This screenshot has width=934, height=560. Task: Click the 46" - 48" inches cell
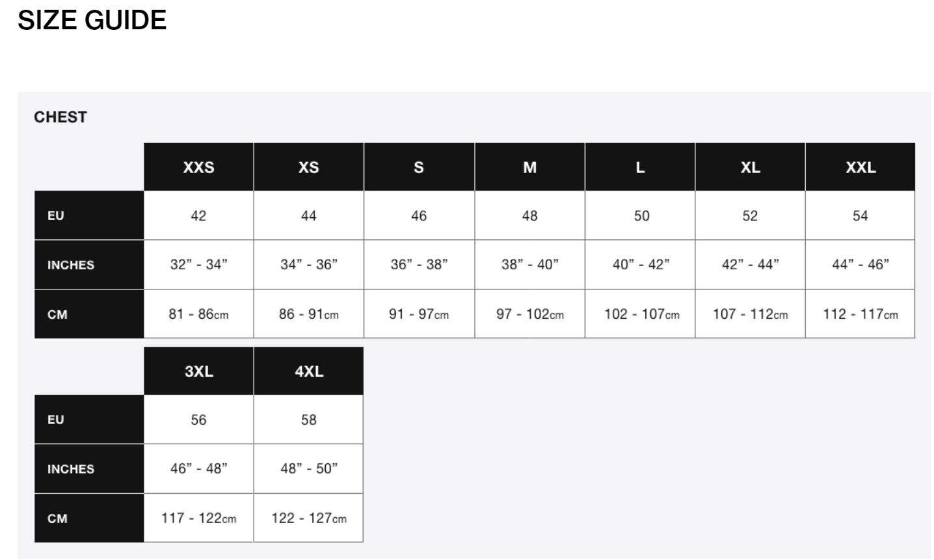pyautogui.click(x=198, y=469)
